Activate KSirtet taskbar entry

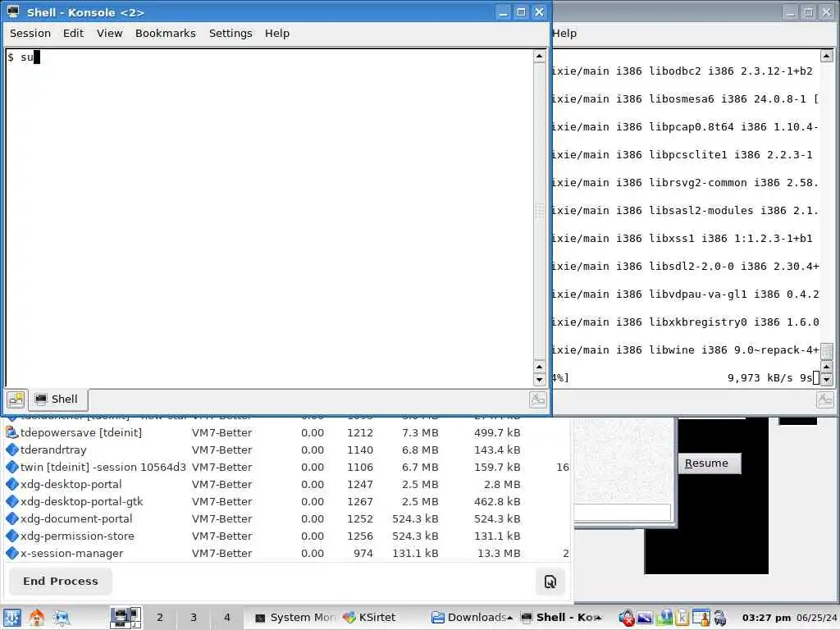[x=370, y=618]
